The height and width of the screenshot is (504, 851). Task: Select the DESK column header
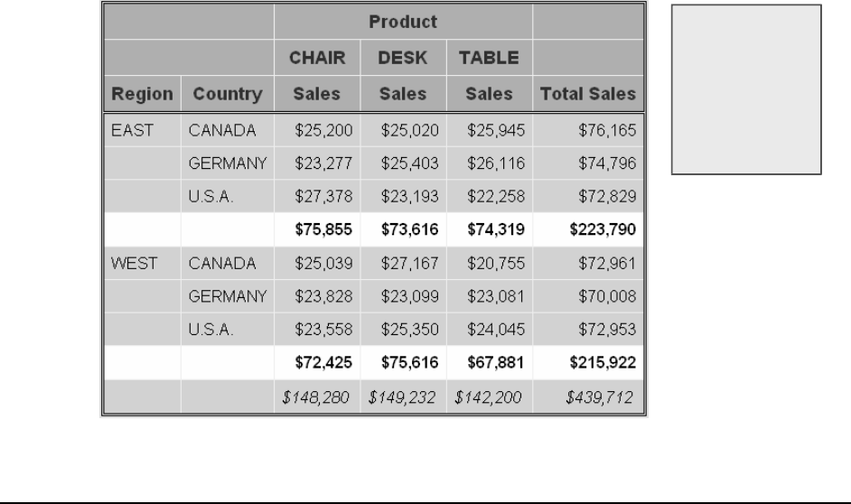tap(402, 59)
